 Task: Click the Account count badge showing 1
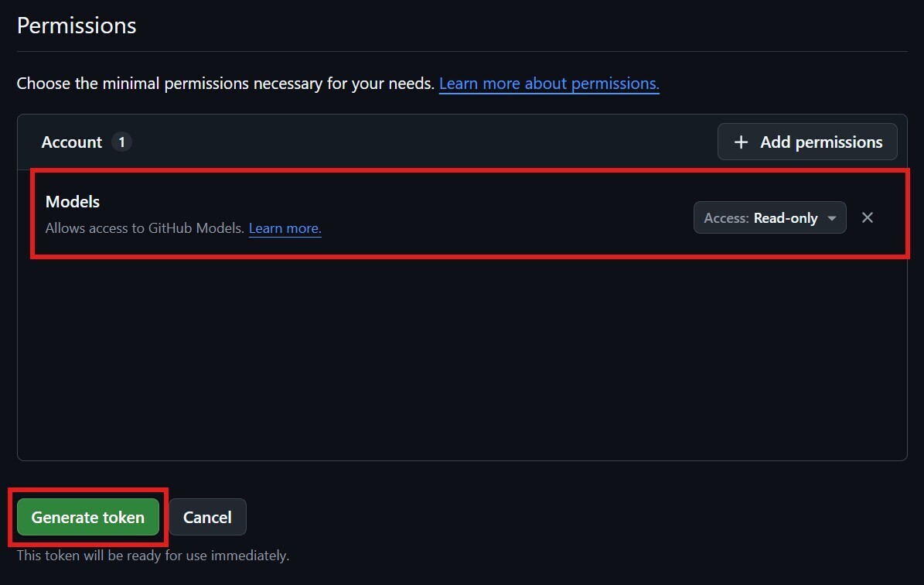click(121, 142)
